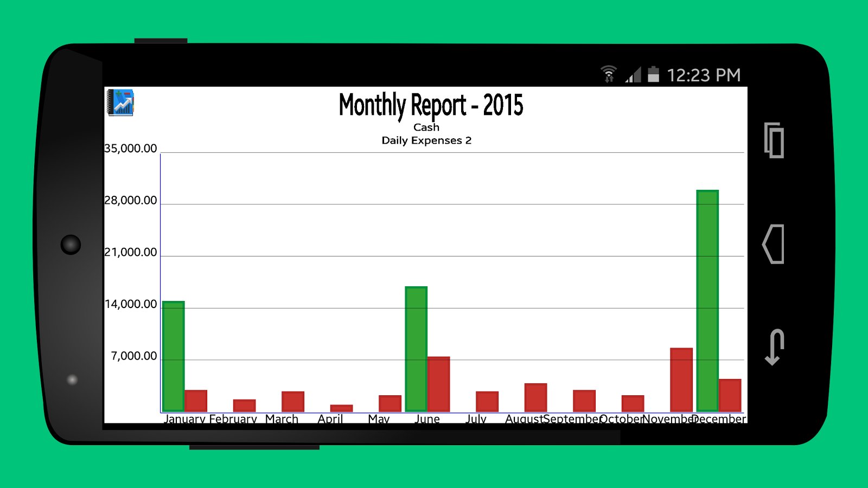Tap the cellular signal strength icon
The width and height of the screenshot is (868, 488).
point(633,75)
